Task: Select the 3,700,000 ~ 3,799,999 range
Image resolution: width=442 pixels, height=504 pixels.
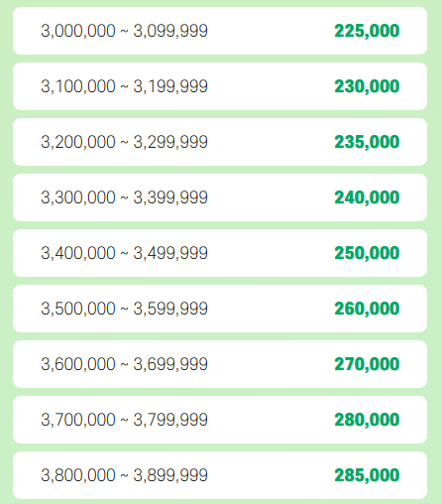Action: tap(124, 420)
